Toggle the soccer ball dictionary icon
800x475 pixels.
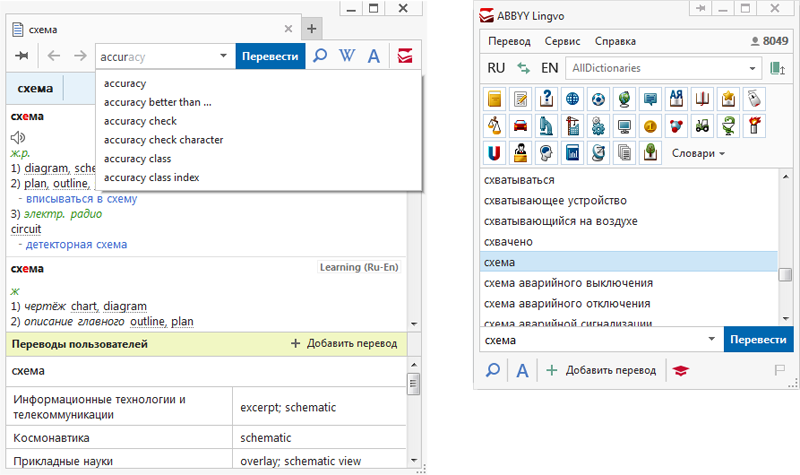[598, 99]
